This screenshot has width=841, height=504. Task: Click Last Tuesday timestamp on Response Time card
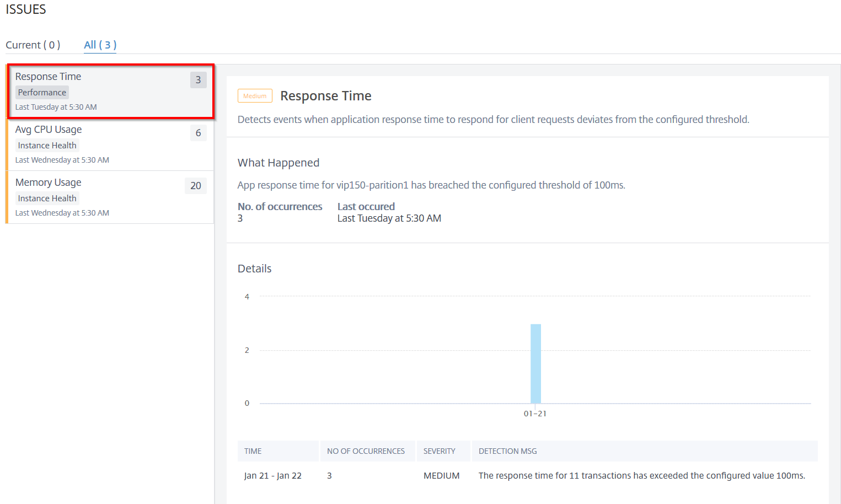(56, 107)
